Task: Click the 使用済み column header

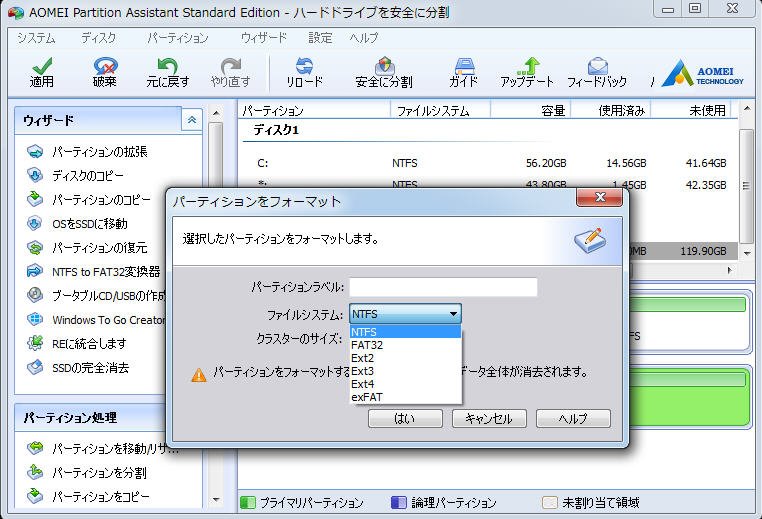Action: tap(610, 110)
